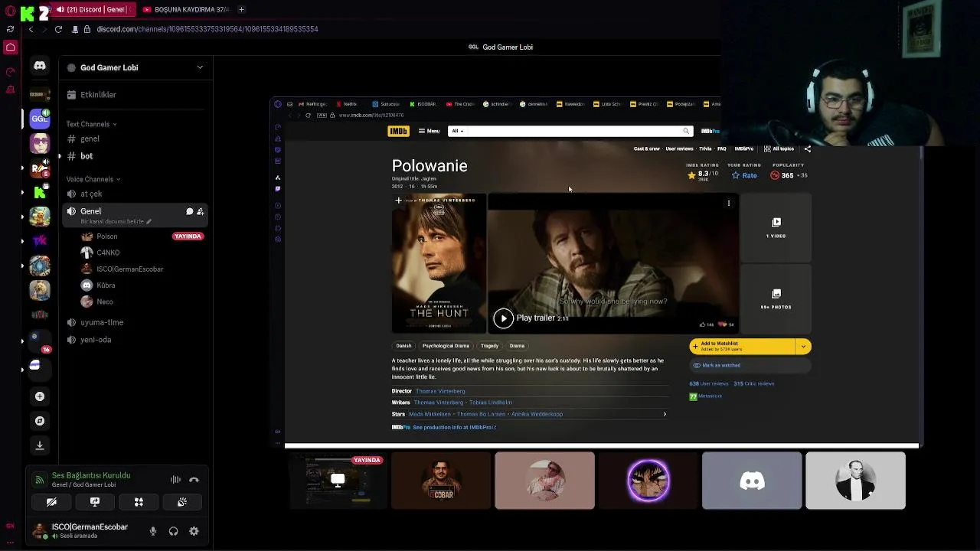Open new browser tab with plus
980x551 pixels.
click(241, 9)
